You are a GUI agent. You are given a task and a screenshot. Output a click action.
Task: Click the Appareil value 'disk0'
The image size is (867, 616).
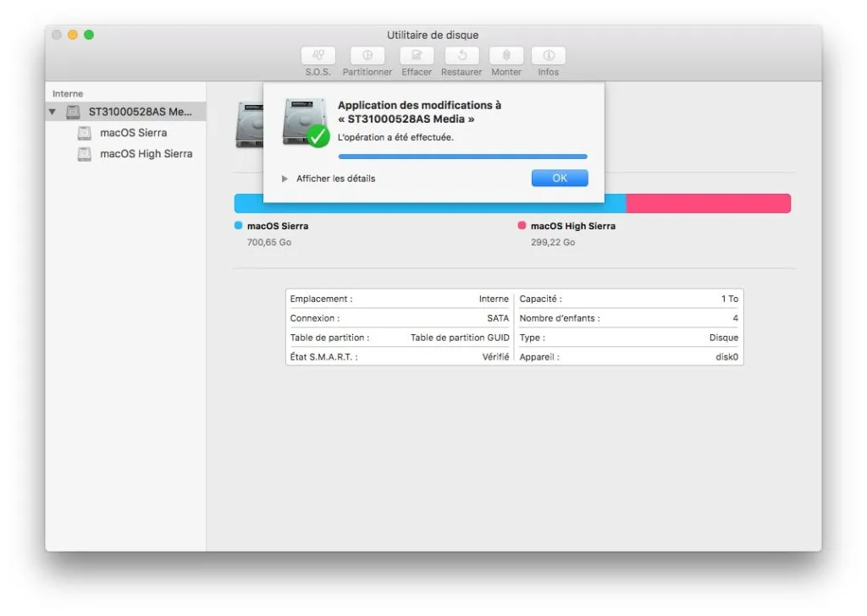[x=726, y=357]
